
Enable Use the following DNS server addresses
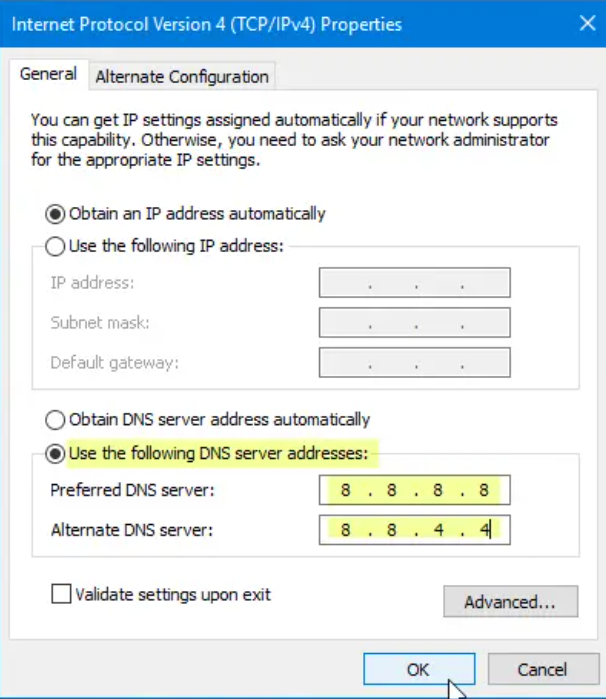pyautogui.click(x=54, y=454)
